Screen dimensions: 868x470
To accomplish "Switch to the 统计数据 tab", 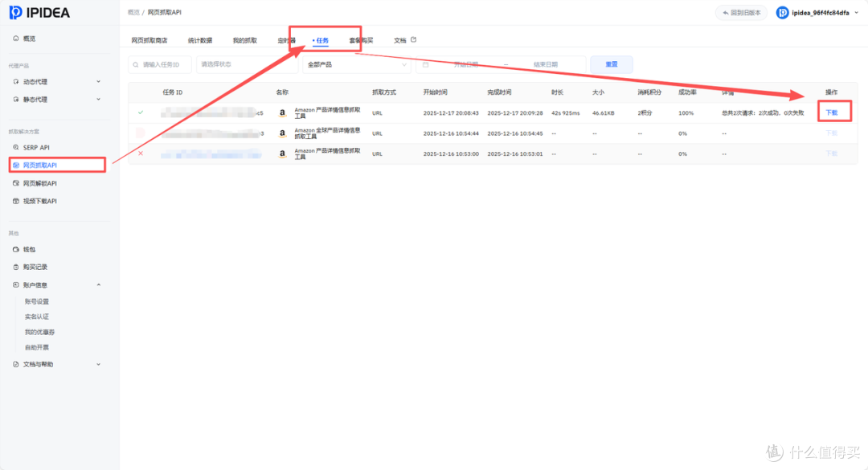I will pyautogui.click(x=200, y=40).
